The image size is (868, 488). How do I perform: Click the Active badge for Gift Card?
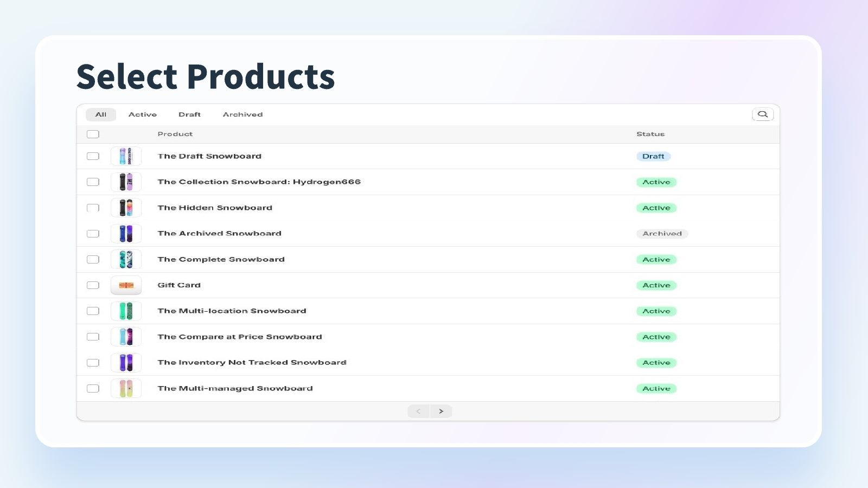[656, 285]
